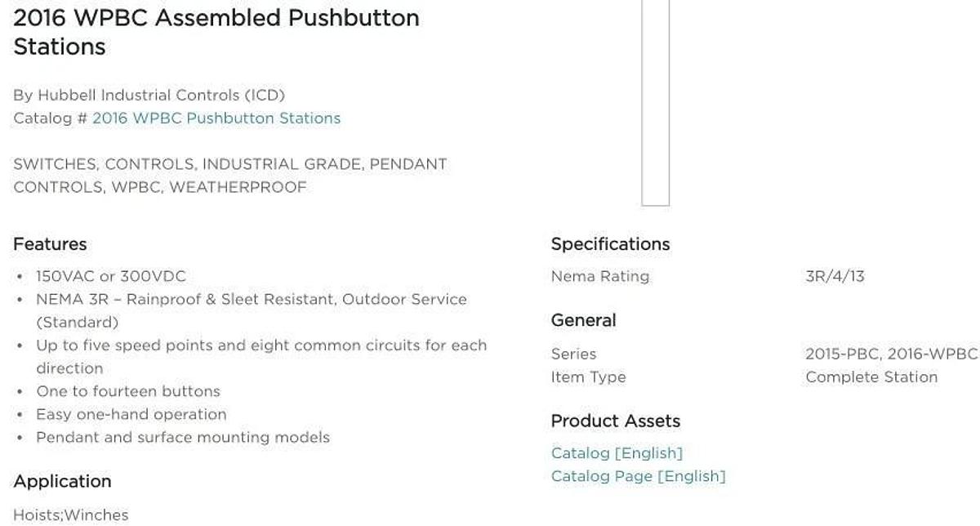Click the Nema Rating value 3R/4/13
Screen dimensions: 980x526
[x=835, y=276]
